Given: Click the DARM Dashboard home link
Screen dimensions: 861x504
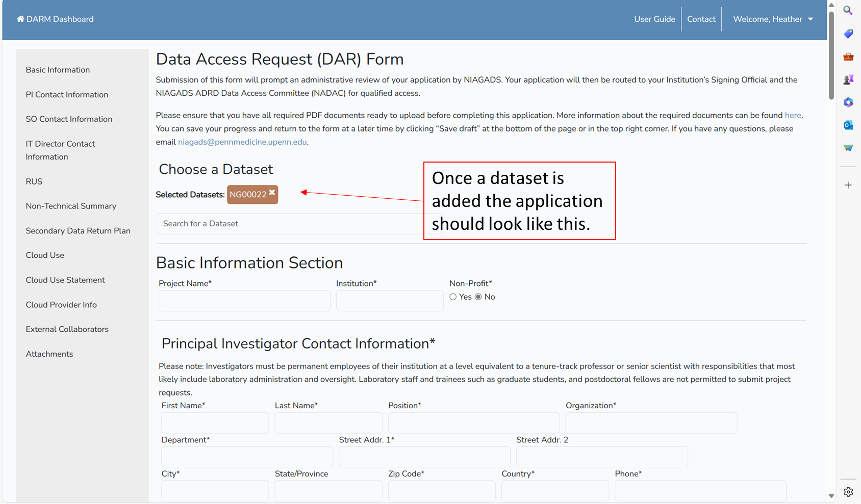Looking at the screenshot, I should (55, 19).
